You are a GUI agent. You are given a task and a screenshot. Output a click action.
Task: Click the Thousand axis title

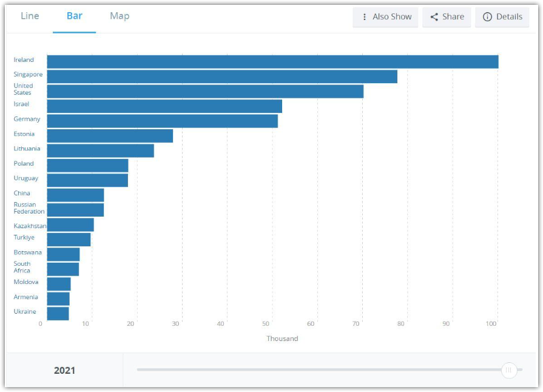(282, 339)
